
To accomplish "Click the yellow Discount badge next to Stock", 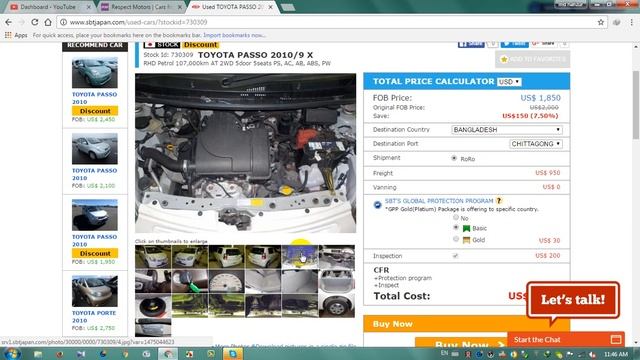I will pos(200,44).
